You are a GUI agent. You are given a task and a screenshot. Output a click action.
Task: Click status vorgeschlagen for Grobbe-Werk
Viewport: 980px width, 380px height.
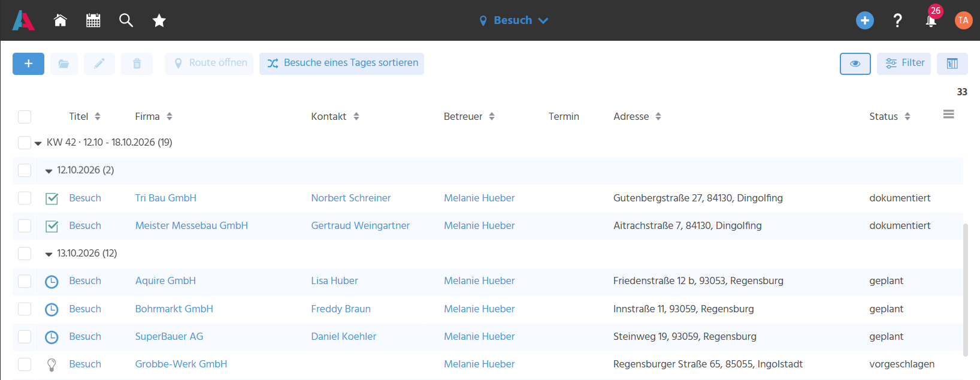(x=902, y=364)
